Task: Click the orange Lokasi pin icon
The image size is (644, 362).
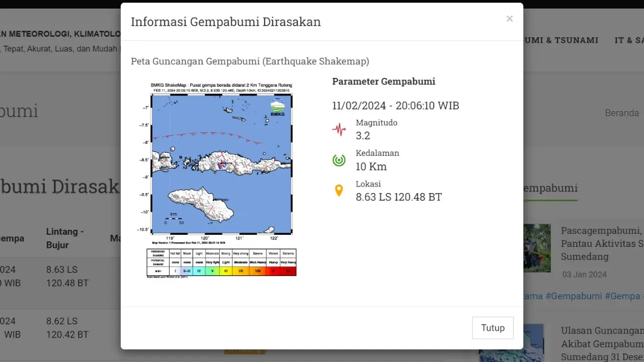Action: tap(339, 191)
